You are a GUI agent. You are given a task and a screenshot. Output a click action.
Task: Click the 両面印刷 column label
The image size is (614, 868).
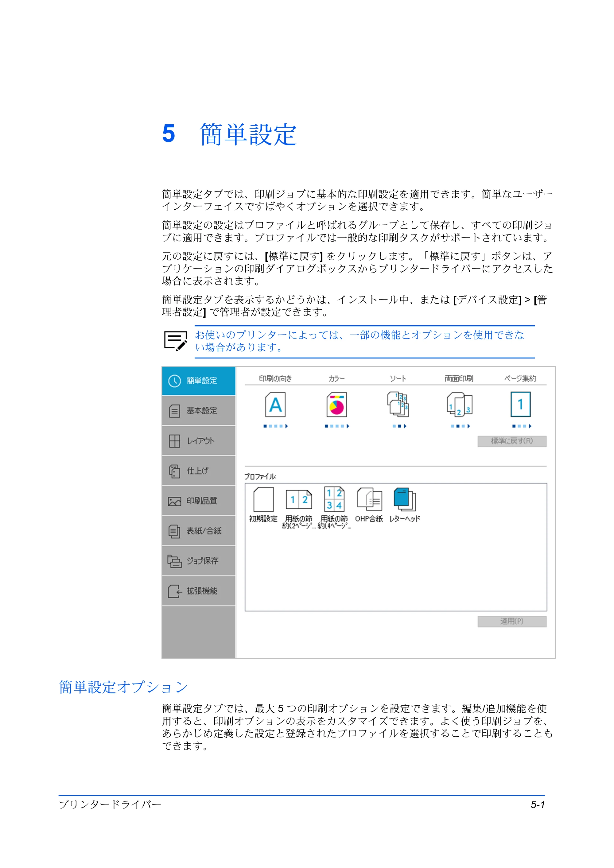pos(459,378)
